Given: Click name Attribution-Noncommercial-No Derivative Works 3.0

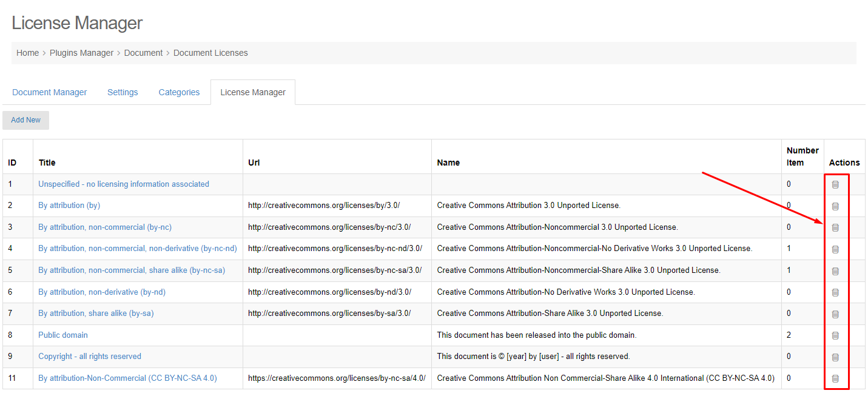Looking at the screenshot, I should coord(594,248).
